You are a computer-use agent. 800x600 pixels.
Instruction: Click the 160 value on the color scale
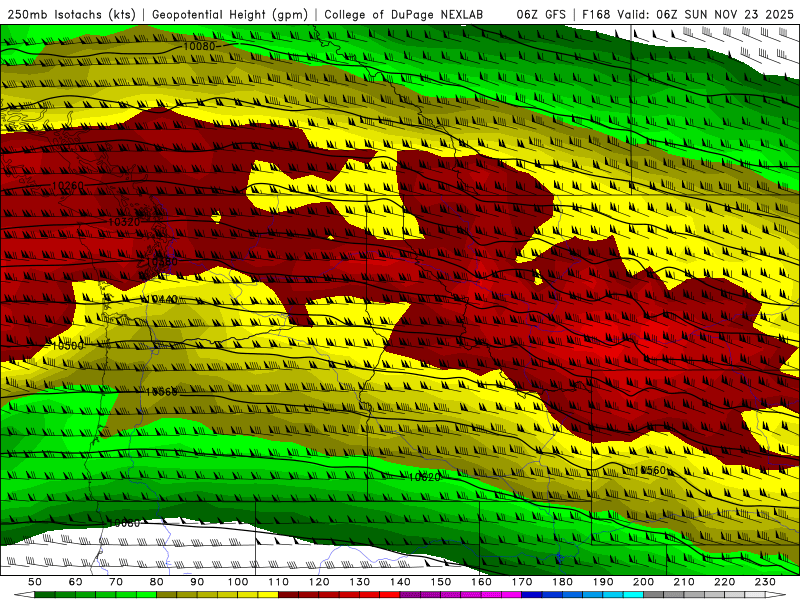pyautogui.click(x=481, y=582)
